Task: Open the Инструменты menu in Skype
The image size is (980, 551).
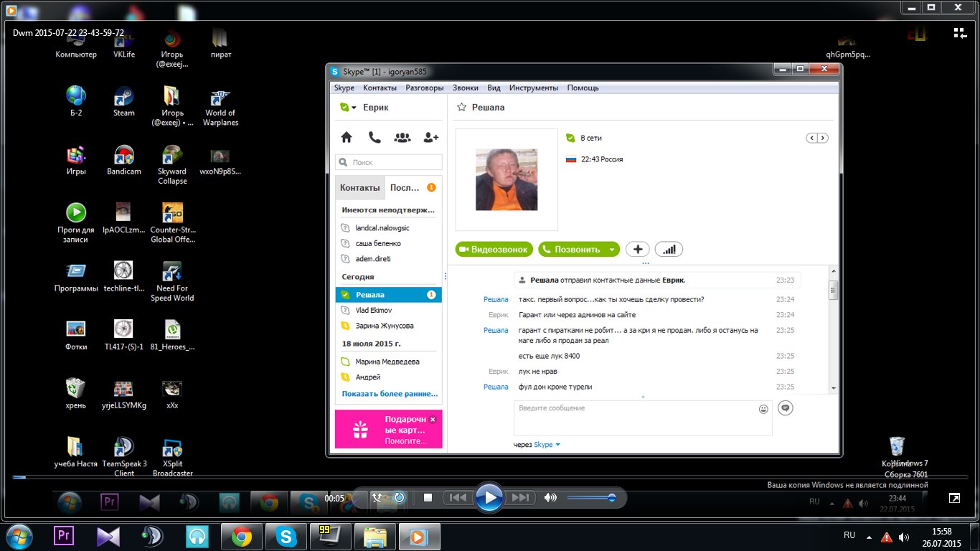Action: 533,88
